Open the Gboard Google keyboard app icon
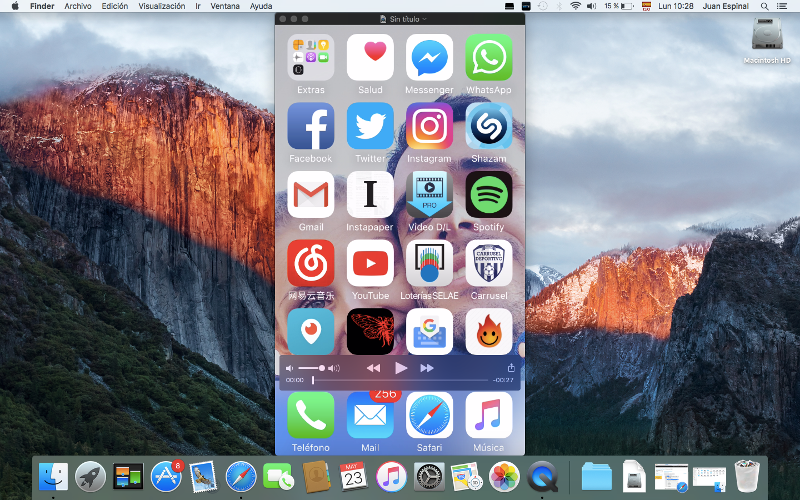Image resolution: width=800 pixels, height=500 pixels. [429, 332]
